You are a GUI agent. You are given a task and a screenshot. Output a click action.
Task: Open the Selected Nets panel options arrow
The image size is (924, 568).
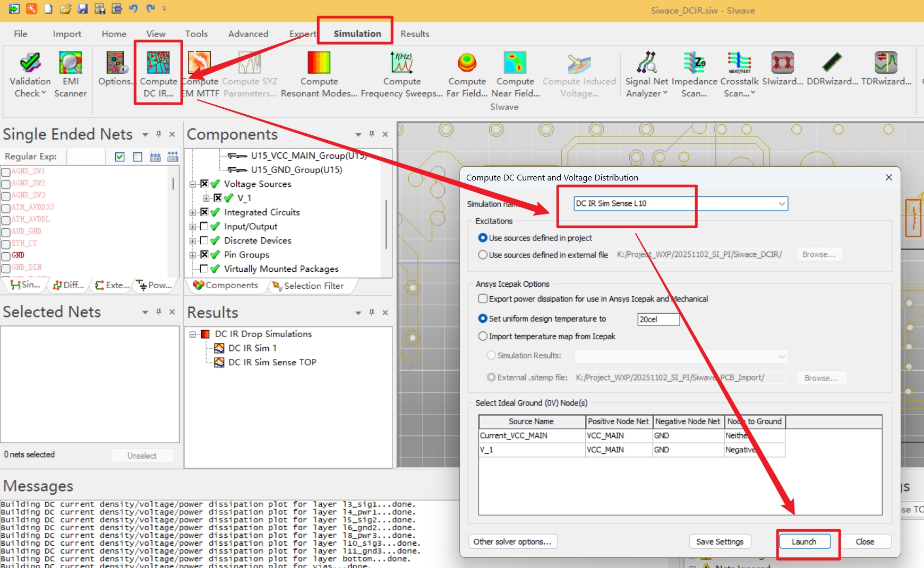[145, 313]
